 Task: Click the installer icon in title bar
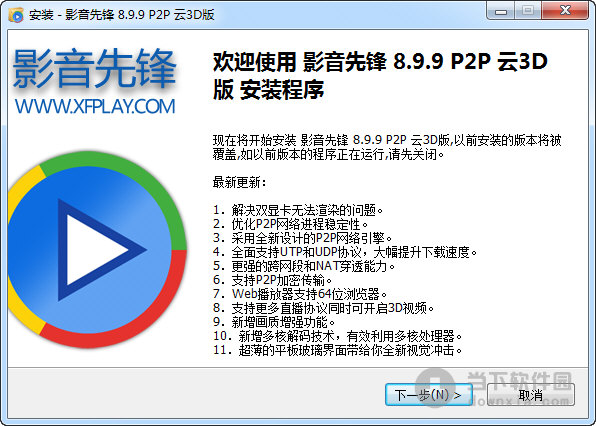pos(16,15)
